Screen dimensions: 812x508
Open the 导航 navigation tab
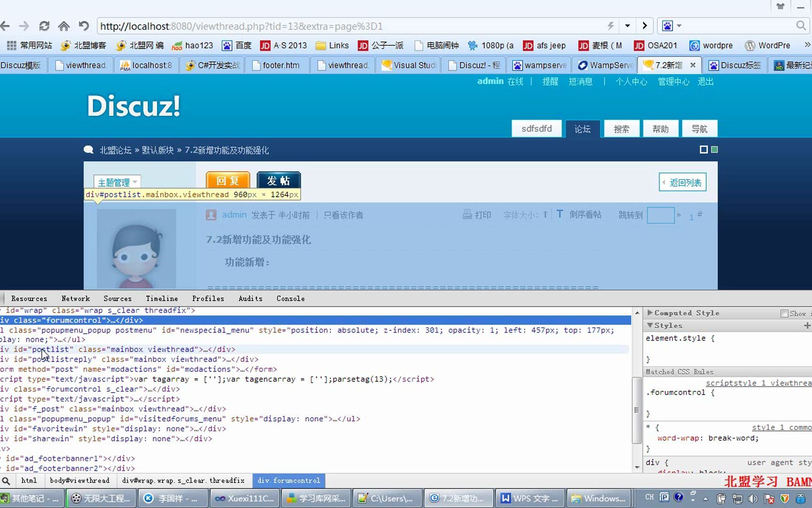point(699,129)
